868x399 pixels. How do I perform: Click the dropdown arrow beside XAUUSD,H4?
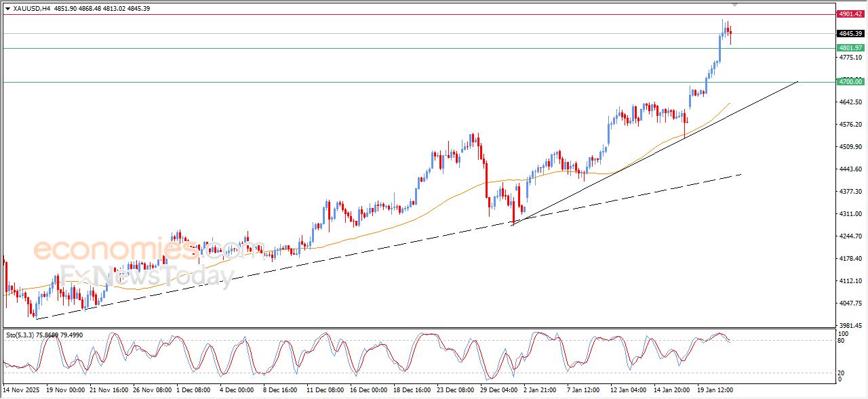pyautogui.click(x=7, y=8)
